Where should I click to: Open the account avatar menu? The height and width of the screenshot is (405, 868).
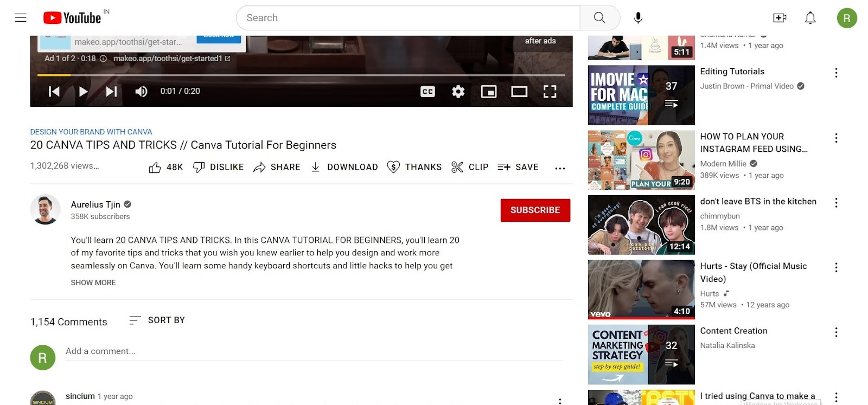tap(847, 18)
